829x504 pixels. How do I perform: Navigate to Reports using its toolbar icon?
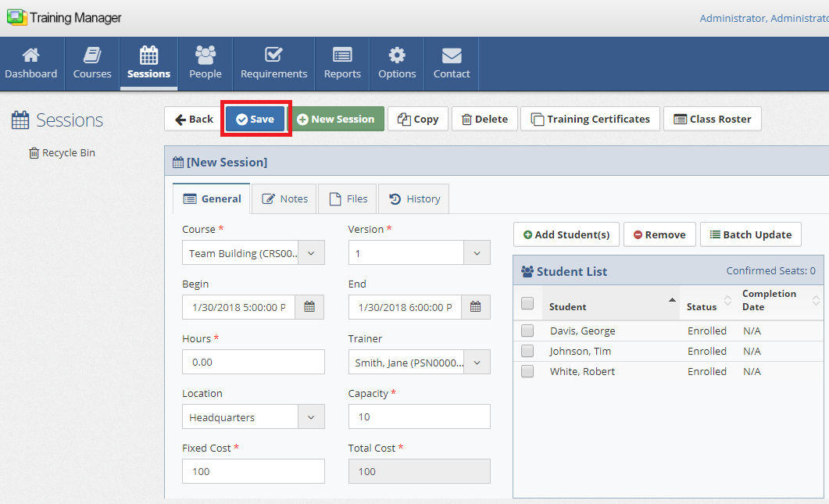tap(341, 63)
